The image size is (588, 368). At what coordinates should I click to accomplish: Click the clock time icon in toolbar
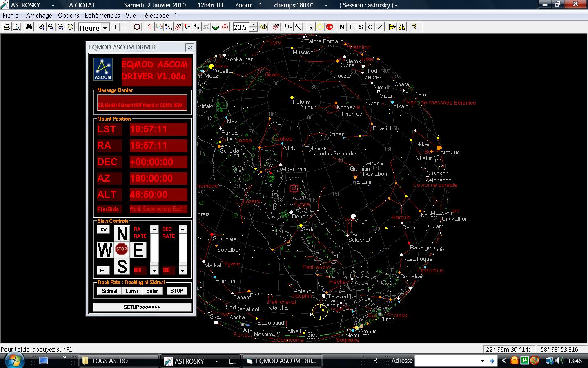pos(137,27)
